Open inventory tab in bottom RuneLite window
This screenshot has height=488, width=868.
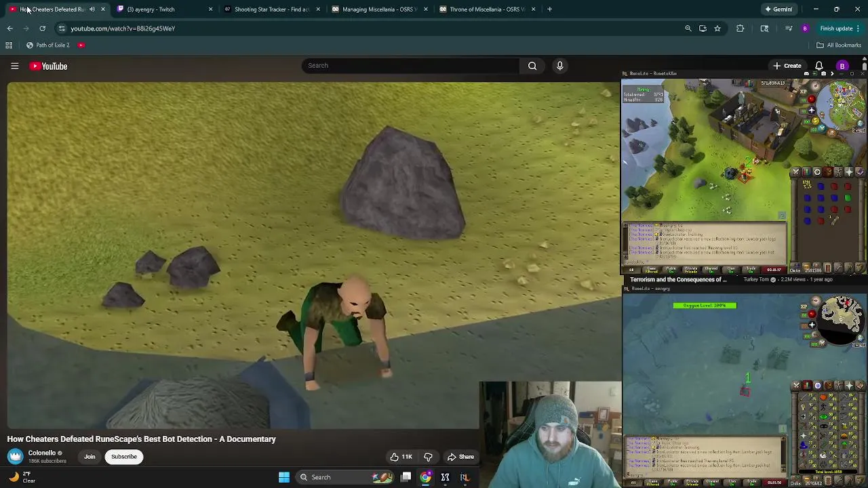click(x=828, y=386)
